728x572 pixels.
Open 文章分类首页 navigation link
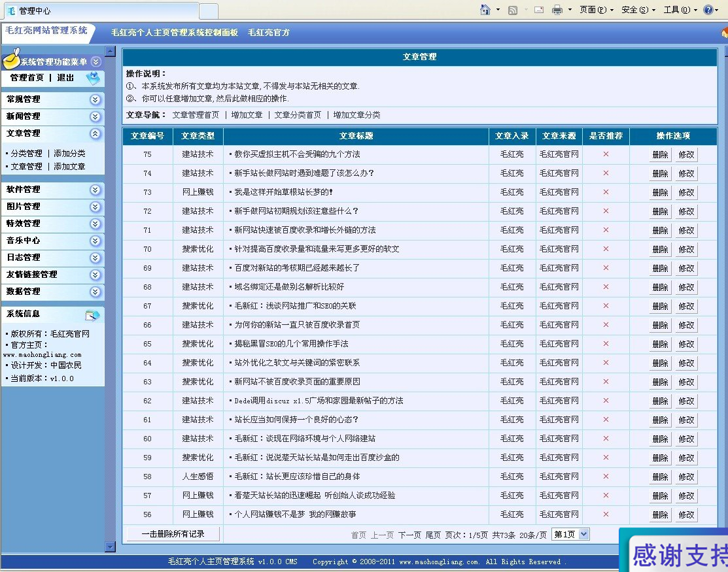pos(298,115)
